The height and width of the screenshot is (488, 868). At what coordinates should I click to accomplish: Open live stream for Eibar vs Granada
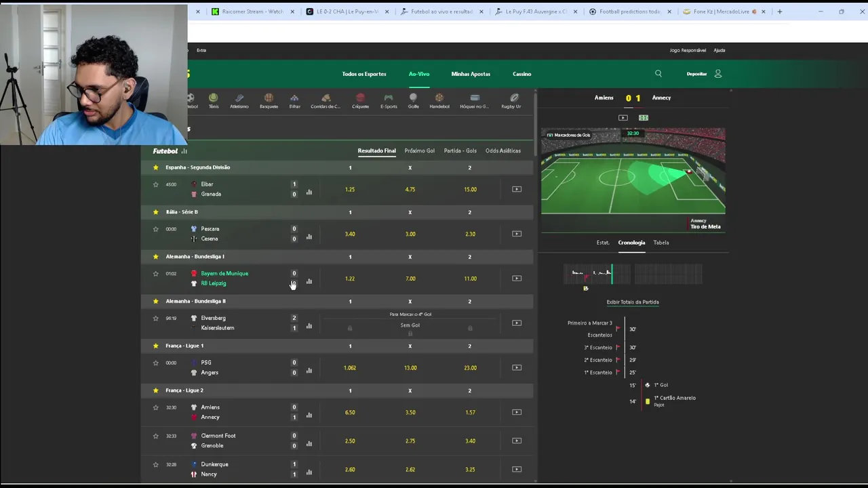point(517,189)
